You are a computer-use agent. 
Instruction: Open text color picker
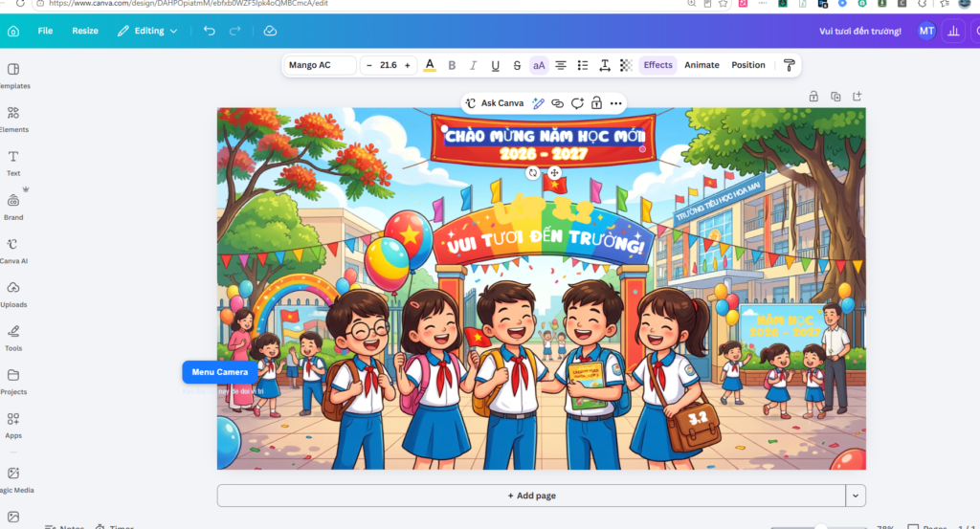pyautogui.click(x=430, y=65)
